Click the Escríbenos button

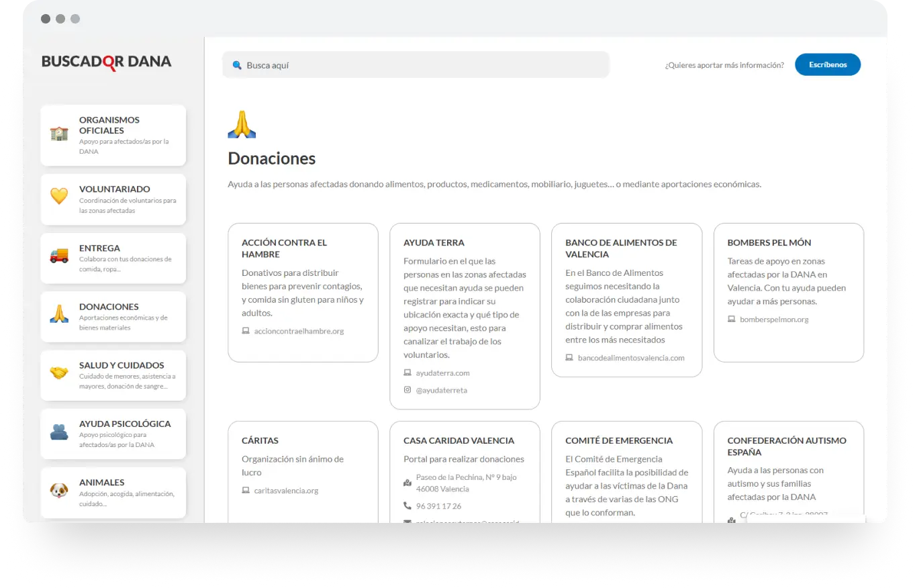coord(828,64)
